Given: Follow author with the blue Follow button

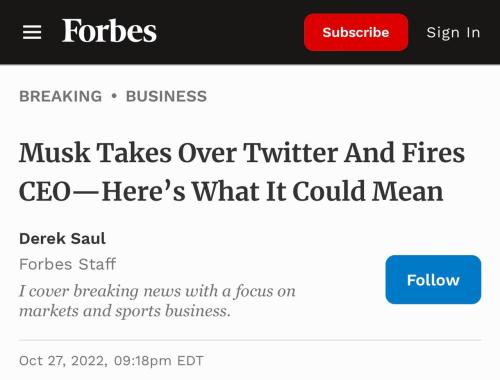Looking at the screenshot, I should pyautogui.click(x=433, y=280).
